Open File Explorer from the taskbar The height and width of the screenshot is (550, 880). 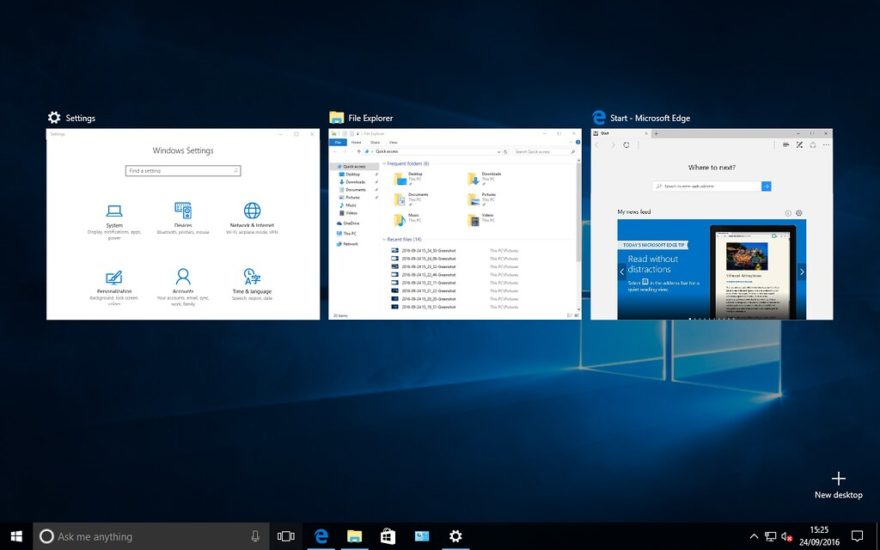tap(354, 537)
